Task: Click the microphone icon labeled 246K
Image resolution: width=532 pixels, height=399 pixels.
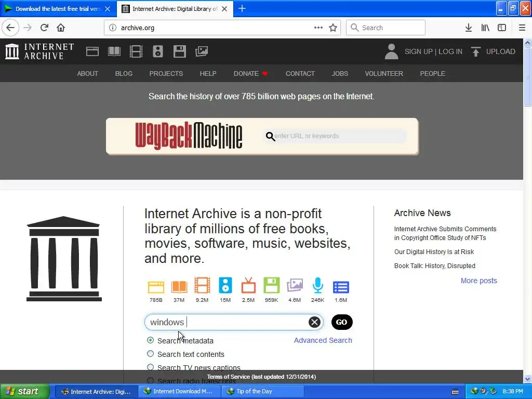Action: point(317,285)
